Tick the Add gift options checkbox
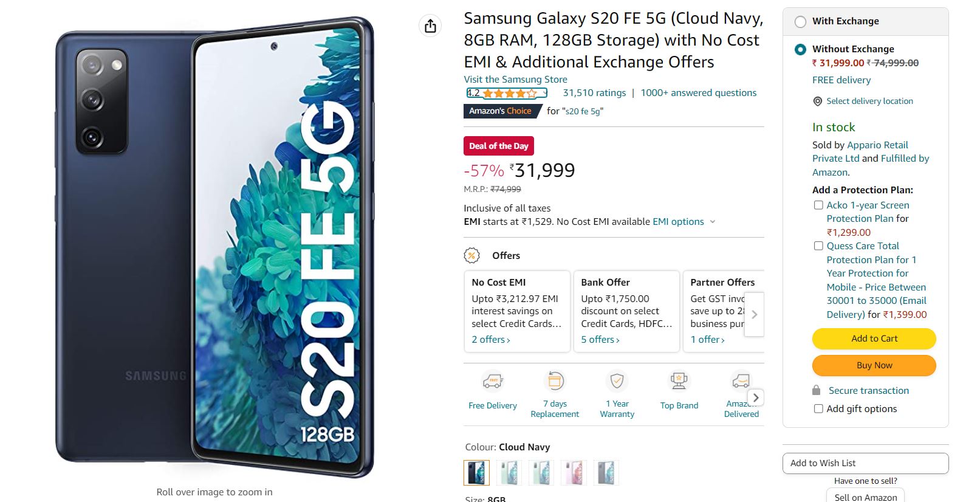The image size is (980, 502). (818, 409)
